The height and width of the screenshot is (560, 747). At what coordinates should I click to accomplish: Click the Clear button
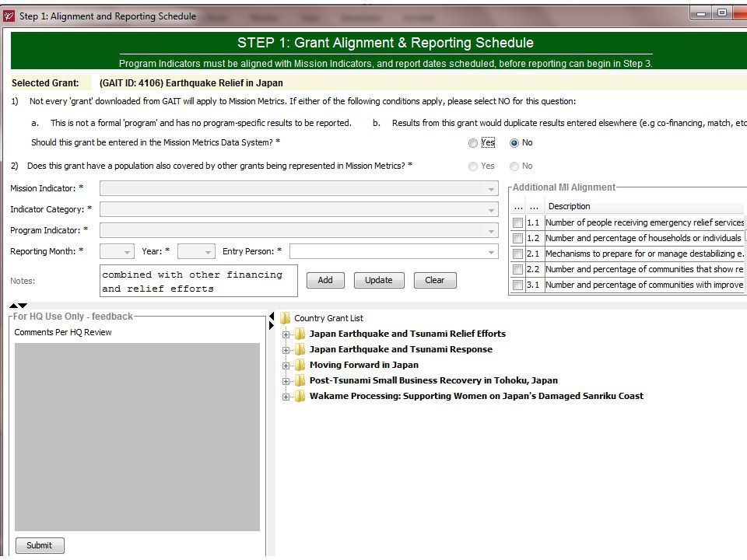435,281
